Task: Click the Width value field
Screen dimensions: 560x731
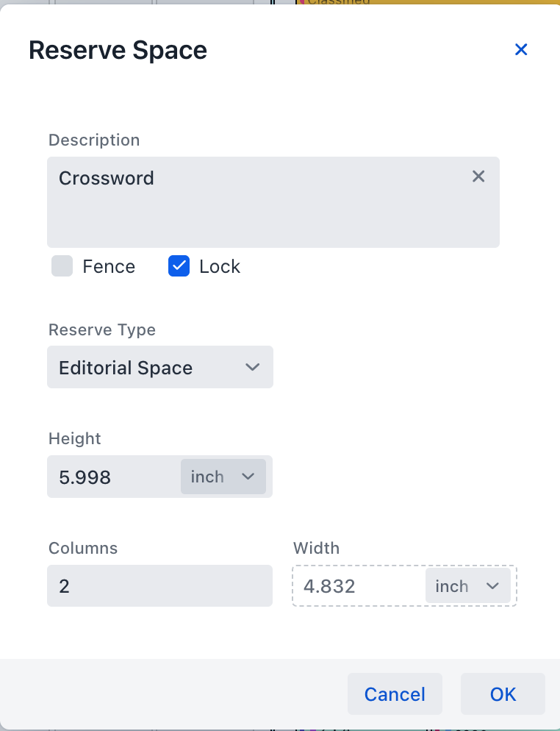Action: (356, 586)
